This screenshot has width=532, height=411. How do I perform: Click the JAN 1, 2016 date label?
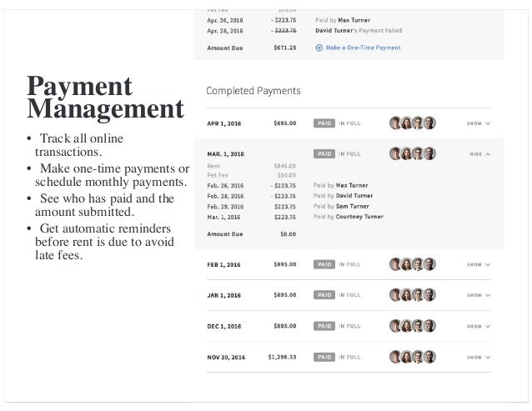[224, 295]
